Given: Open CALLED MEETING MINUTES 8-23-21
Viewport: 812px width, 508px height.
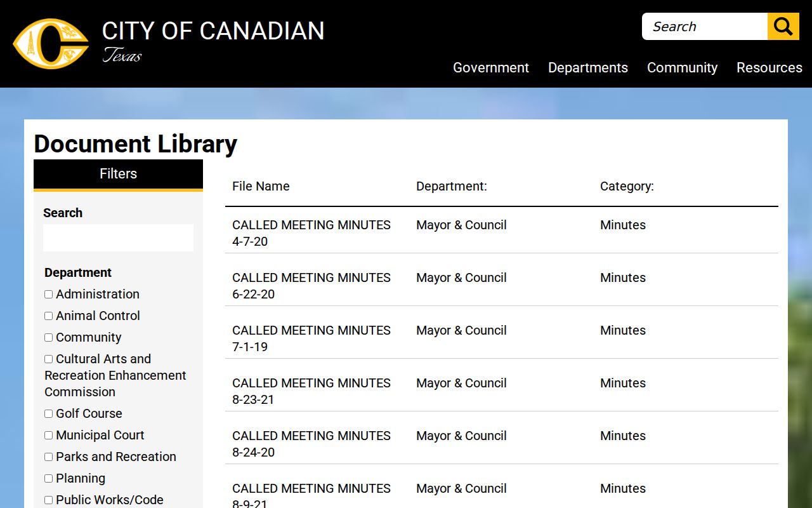Looking at the screenshot, I should pyautogui.click(x=311, y=391).
